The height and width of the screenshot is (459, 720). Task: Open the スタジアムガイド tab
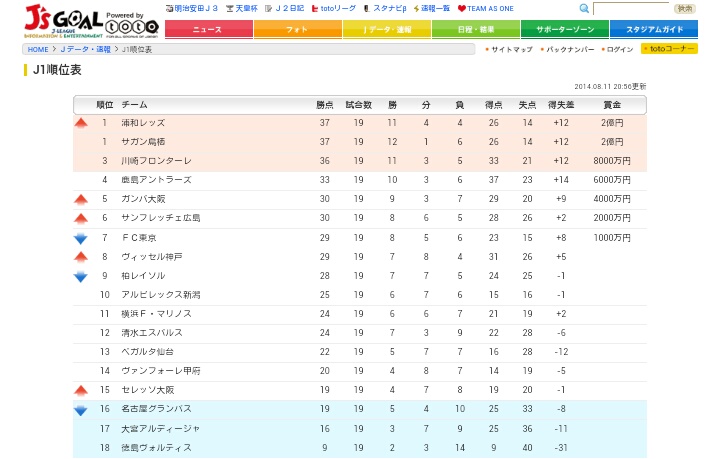[x=654, y=30]
